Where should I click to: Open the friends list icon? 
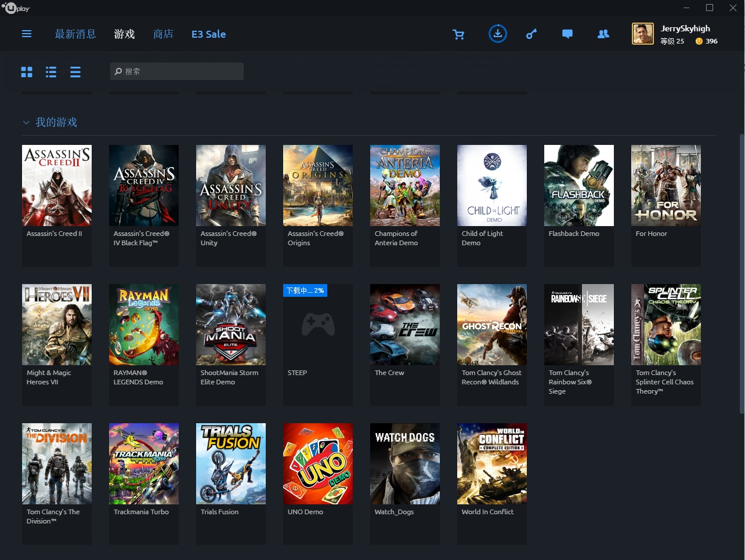pyautogui.click(x=603, y=34)
